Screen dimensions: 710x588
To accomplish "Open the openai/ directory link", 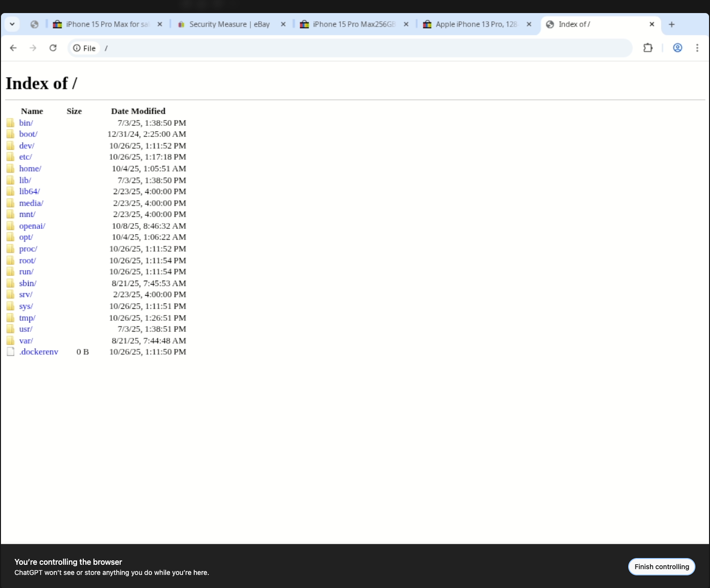I will 32,226.
